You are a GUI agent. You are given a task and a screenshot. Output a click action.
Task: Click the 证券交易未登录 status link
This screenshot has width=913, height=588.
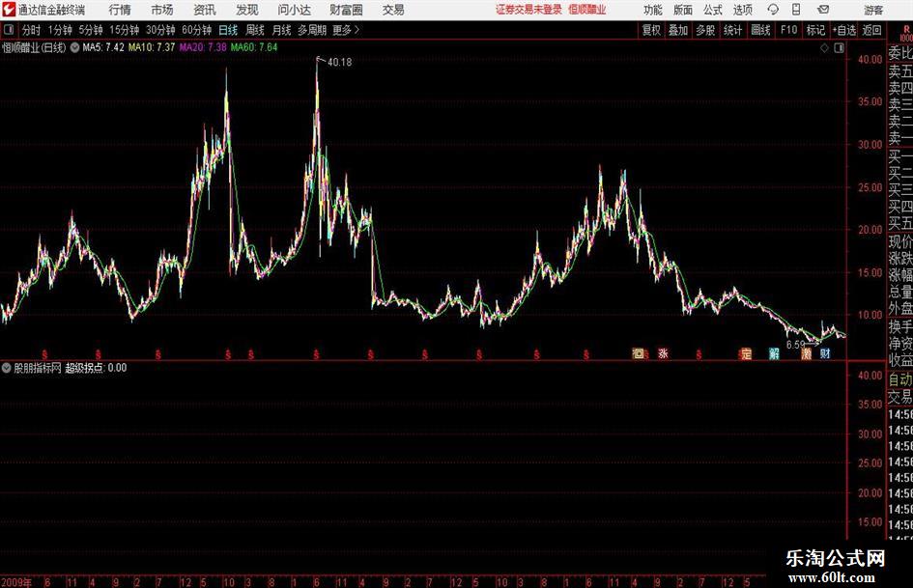[x=528, y=10]
